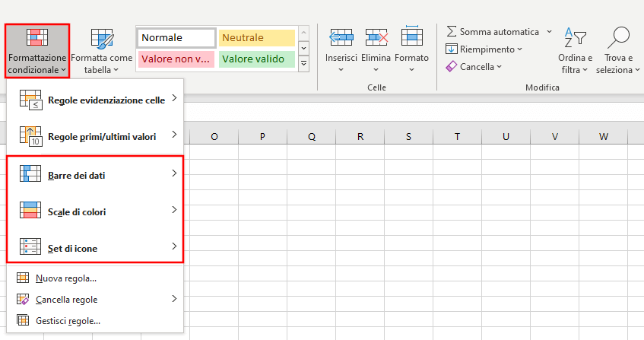Expand the Cancella dropdown arrow
This screenshot has width=644, height=340.
coord(499,66)
